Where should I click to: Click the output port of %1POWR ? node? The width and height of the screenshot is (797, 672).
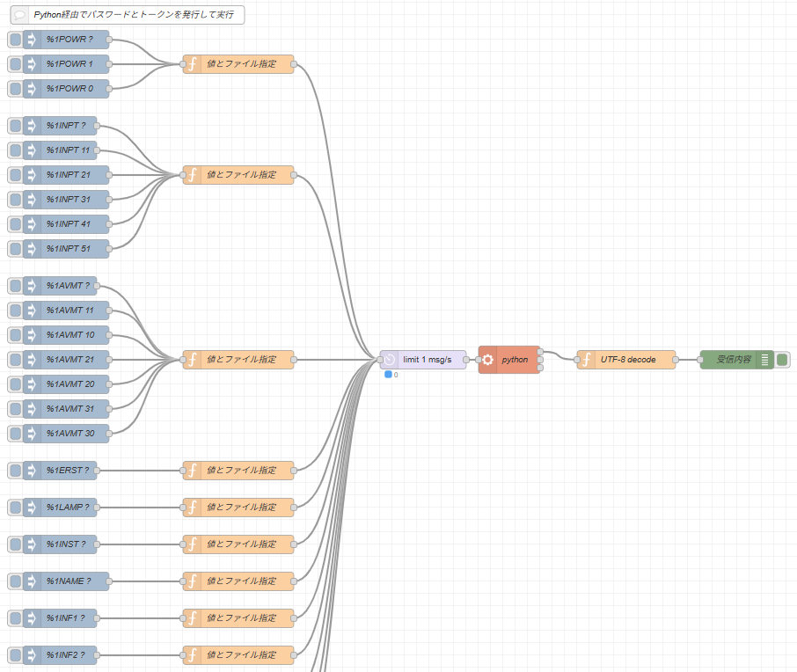109,39
